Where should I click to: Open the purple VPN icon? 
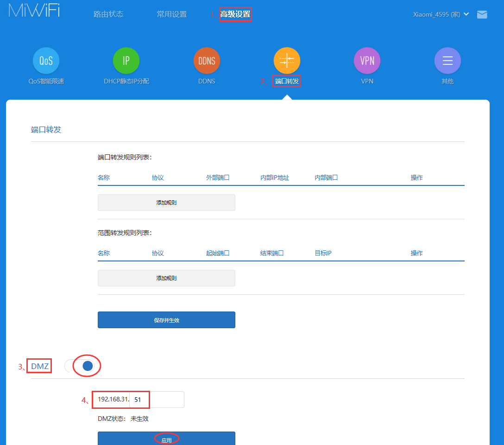[x=367, y=61]
